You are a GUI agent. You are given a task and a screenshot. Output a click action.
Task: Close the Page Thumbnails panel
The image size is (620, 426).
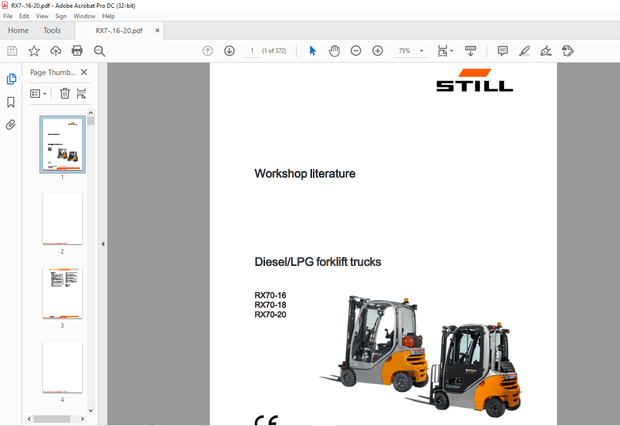pyautogui.click(x=84, y=72)
